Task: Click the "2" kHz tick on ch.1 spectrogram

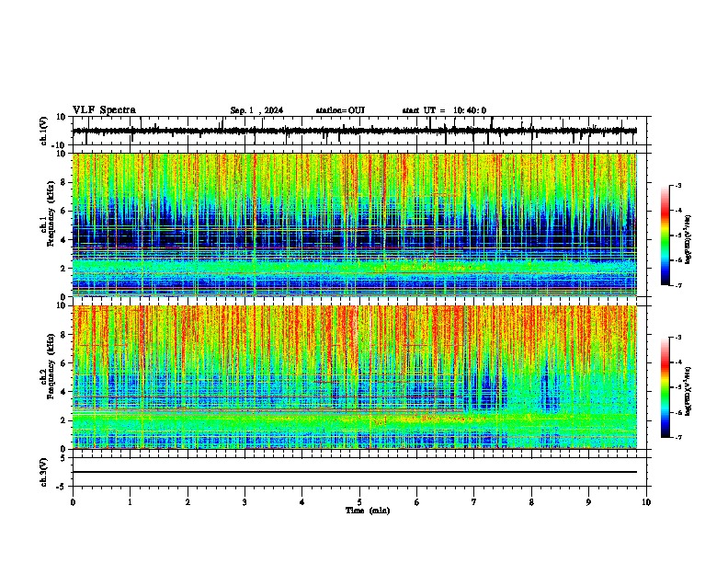Action: pyautogui.click(x=63, y=268)
